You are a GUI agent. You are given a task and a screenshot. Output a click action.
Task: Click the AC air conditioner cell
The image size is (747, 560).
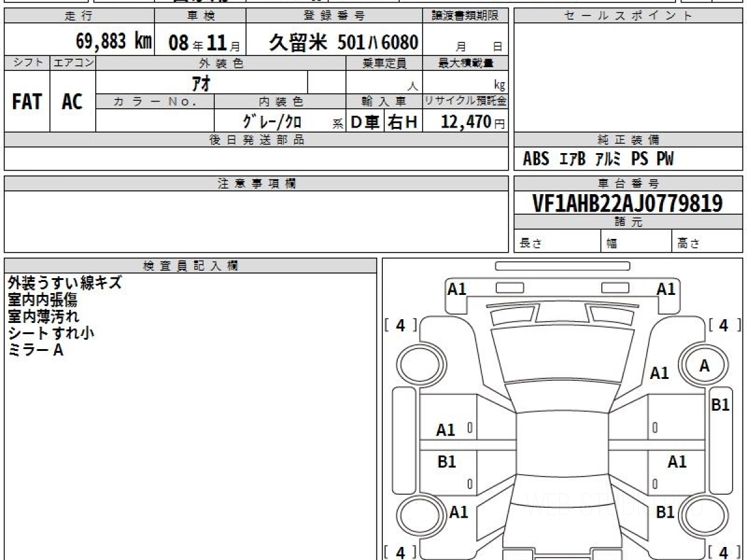(72, 101)
